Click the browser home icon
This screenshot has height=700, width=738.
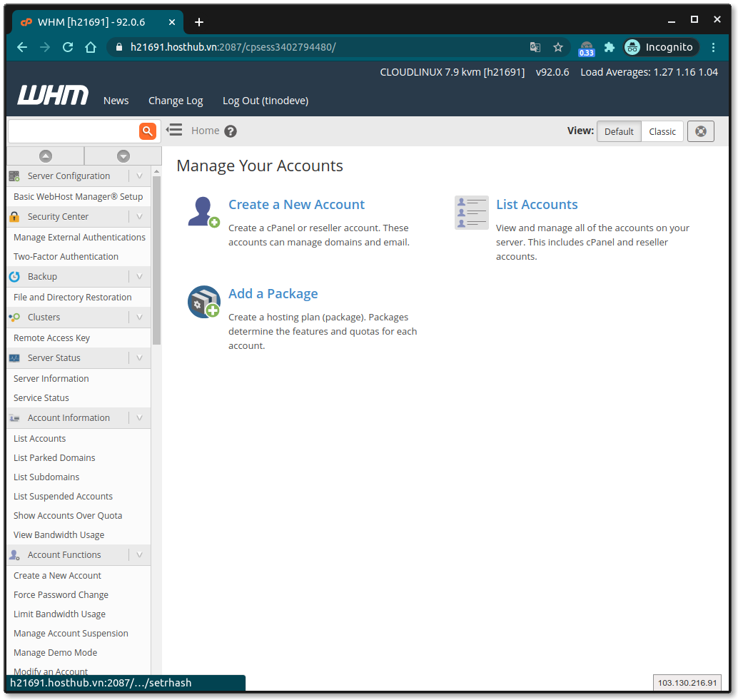pos(91,47)
